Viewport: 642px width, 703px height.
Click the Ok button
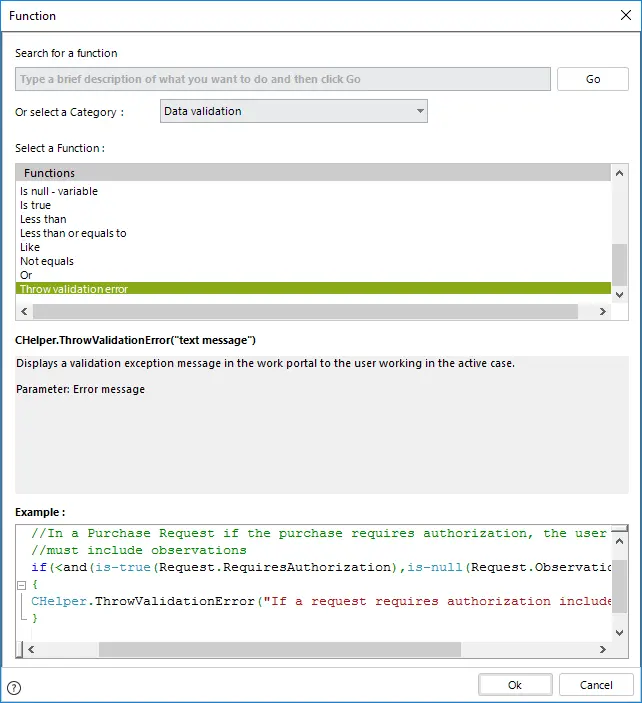515,685
